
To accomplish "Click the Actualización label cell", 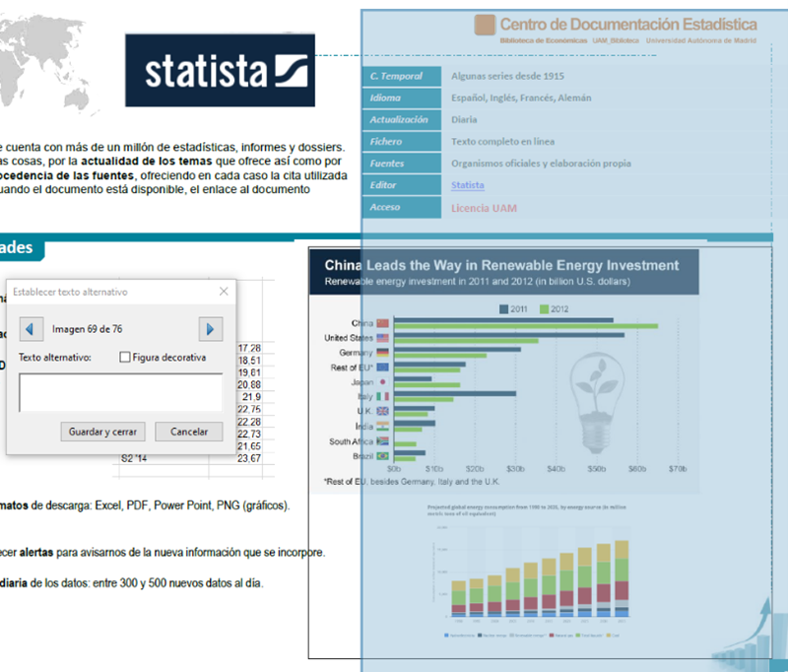I will click(402, 119).
